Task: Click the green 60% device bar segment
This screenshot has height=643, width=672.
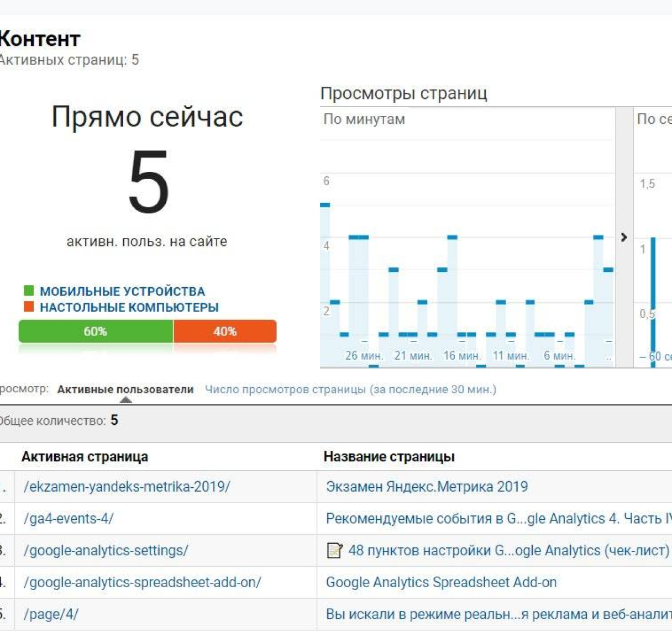Action: (96, 331)
